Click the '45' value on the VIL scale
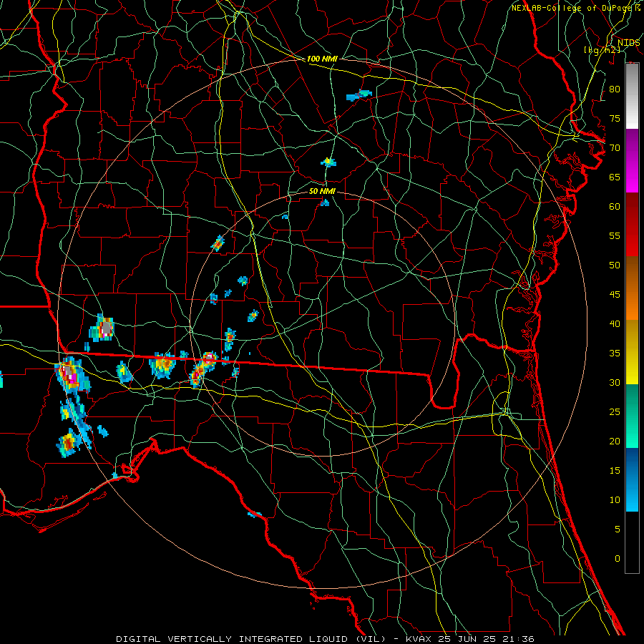 615,295
